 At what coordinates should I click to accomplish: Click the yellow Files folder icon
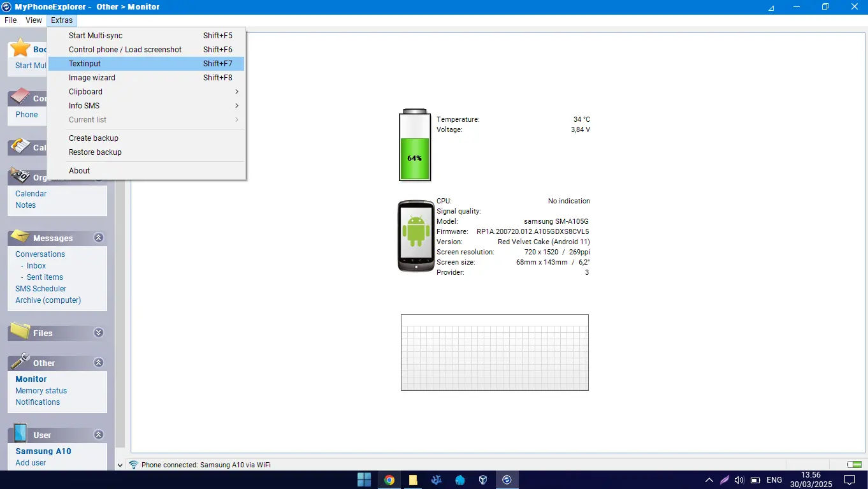(x=20, y=331)
